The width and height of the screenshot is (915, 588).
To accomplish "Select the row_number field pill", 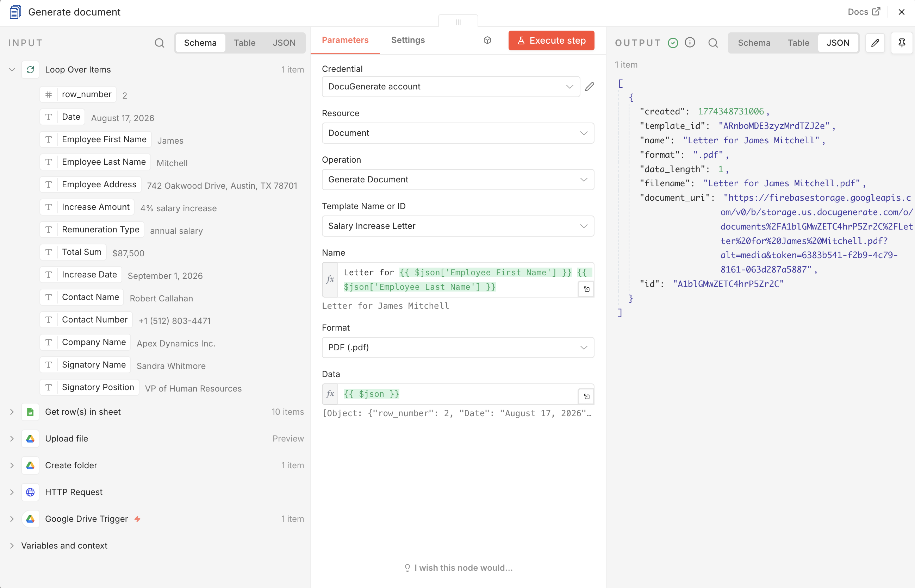I will pos(78,94).
